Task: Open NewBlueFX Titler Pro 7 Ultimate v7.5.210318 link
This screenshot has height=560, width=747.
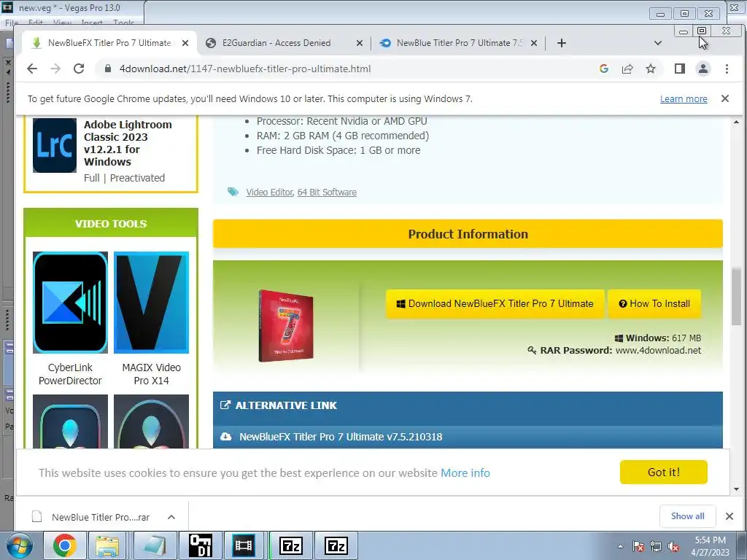Action: (x=341, y=437)
